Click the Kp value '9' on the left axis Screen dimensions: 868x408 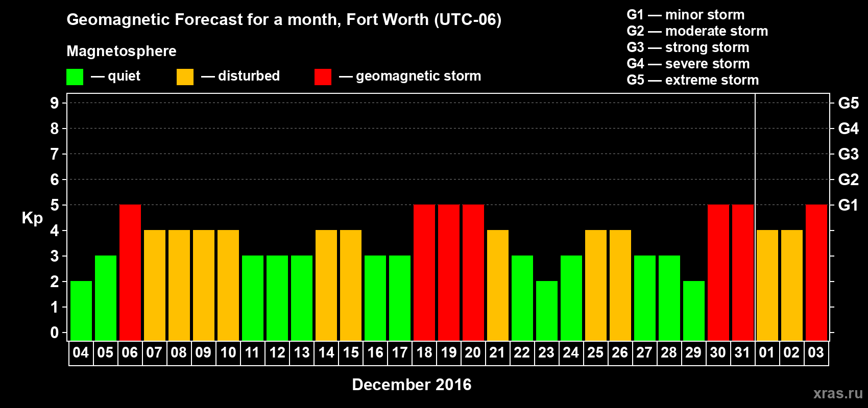pos(55,103)
